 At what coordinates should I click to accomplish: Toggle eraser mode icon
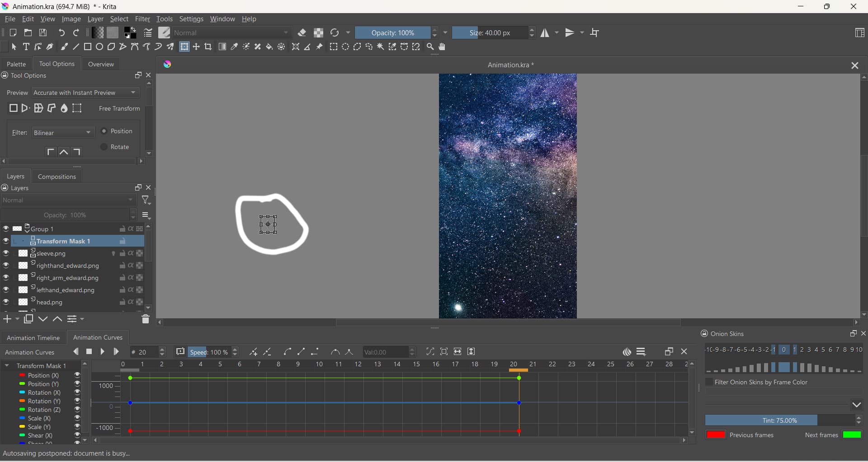[x=302, y=33]
